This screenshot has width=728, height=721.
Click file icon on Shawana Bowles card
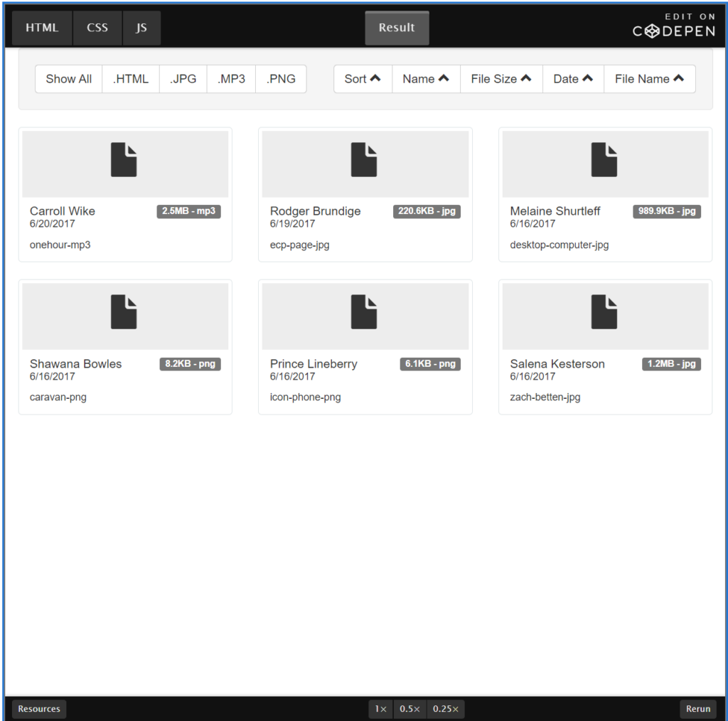124,312
